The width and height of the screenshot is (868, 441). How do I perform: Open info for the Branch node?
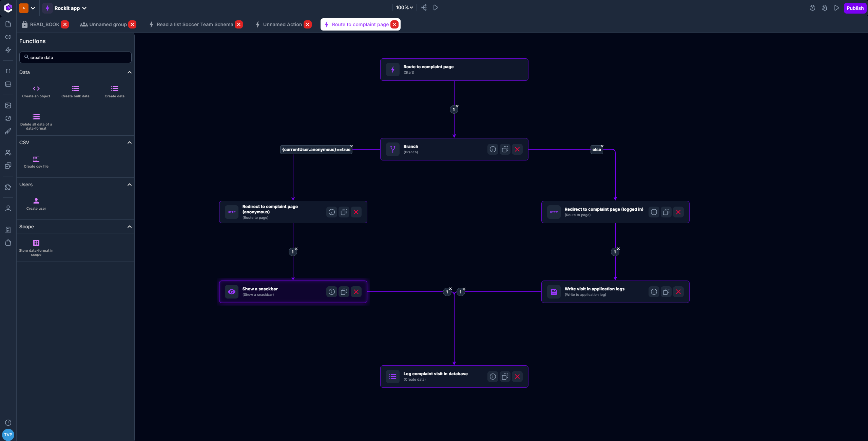[x=493, y=149]
